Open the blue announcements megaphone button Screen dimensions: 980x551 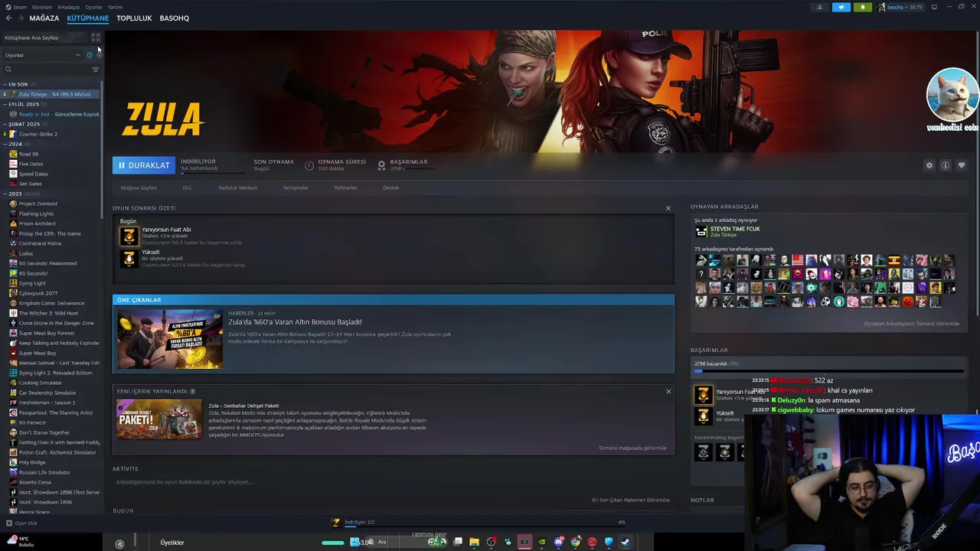pos(841,7)
